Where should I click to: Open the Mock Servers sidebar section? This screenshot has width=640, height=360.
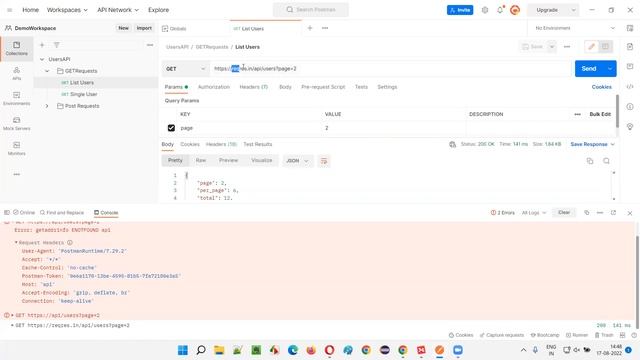click(16, 123)
